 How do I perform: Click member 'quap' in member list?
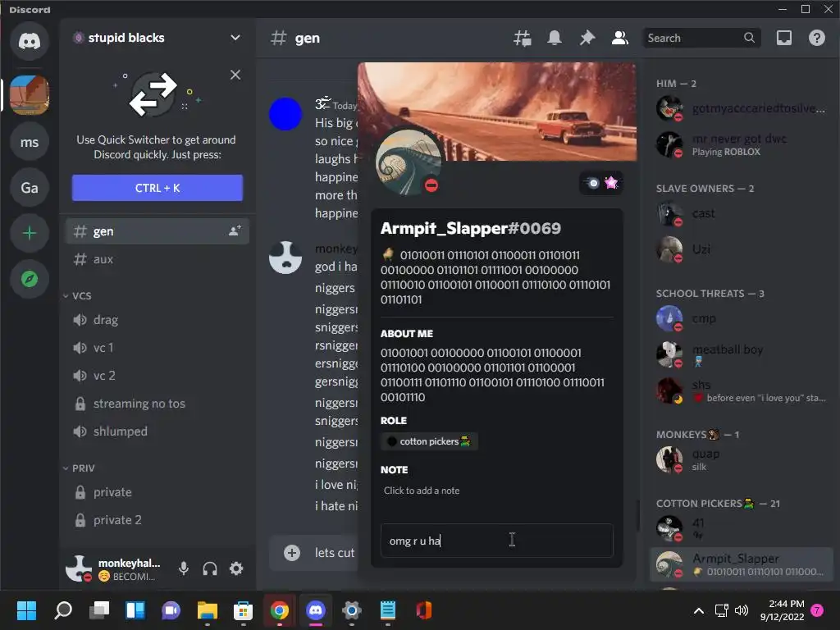coord(742,459)
